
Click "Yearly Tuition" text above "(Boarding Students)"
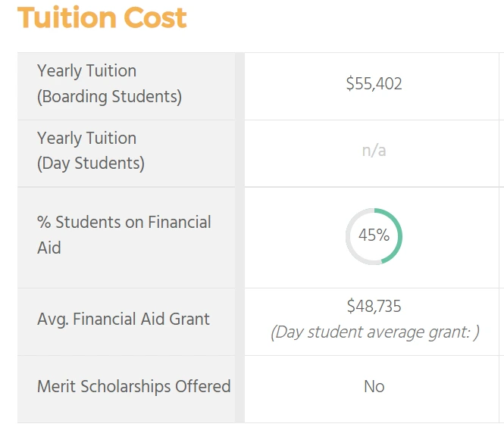86,71
